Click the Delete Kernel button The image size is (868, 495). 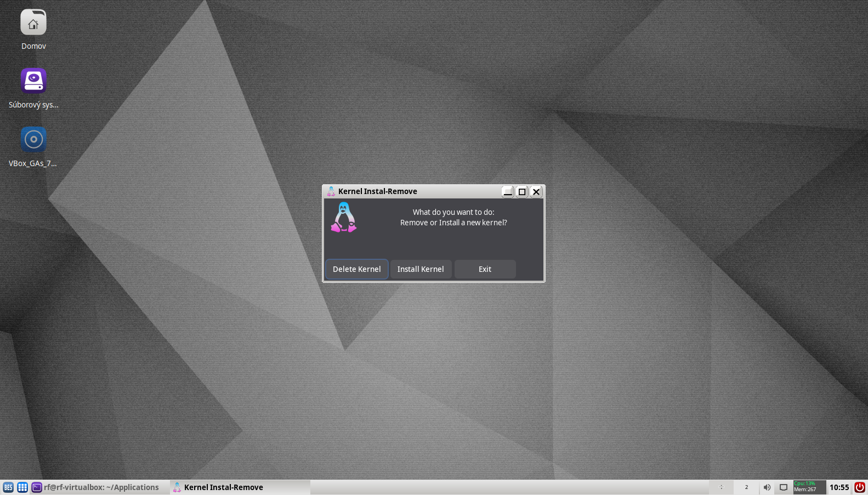pyautogui.click(x=357, y=269)
